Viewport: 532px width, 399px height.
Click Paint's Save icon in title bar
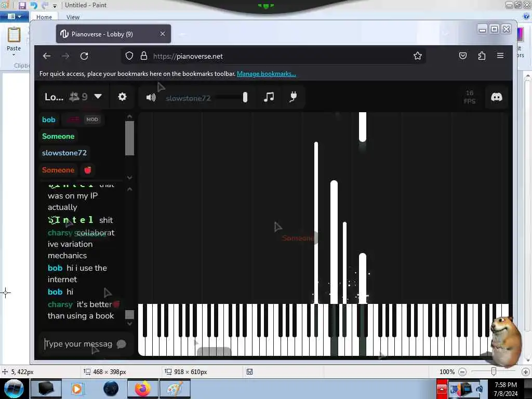[22, 5]
